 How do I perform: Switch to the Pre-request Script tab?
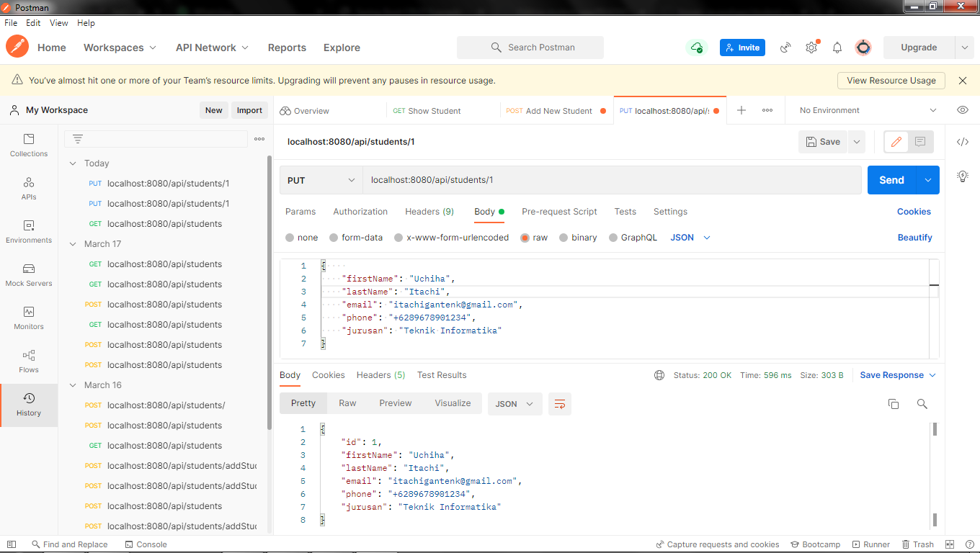point(559,212)
